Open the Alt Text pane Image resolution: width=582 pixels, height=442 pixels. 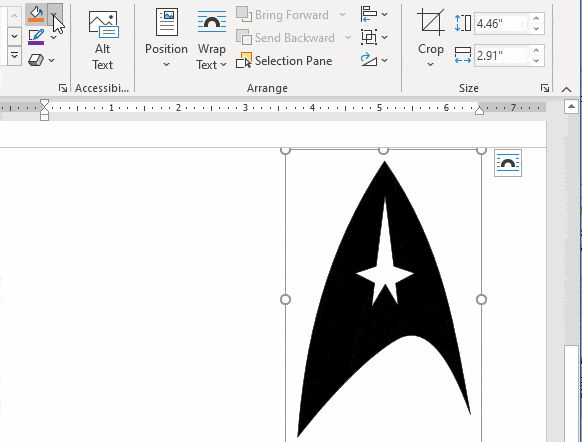coord(103,40)
